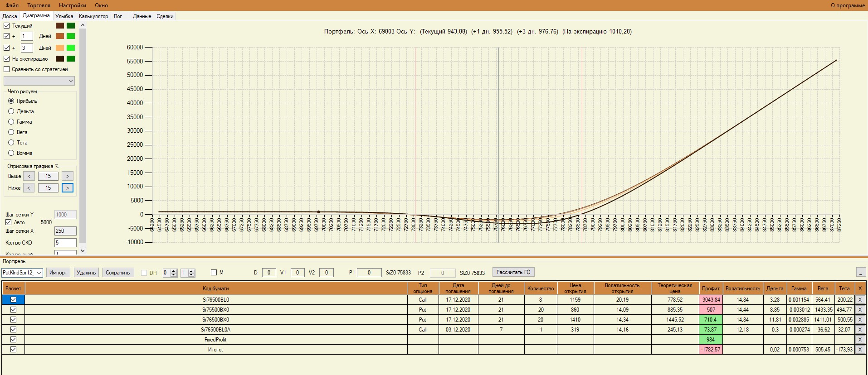The width and height of the screenshot is (868, 375).
Task: Select the Вомма radio button
Action: [11, 153]
